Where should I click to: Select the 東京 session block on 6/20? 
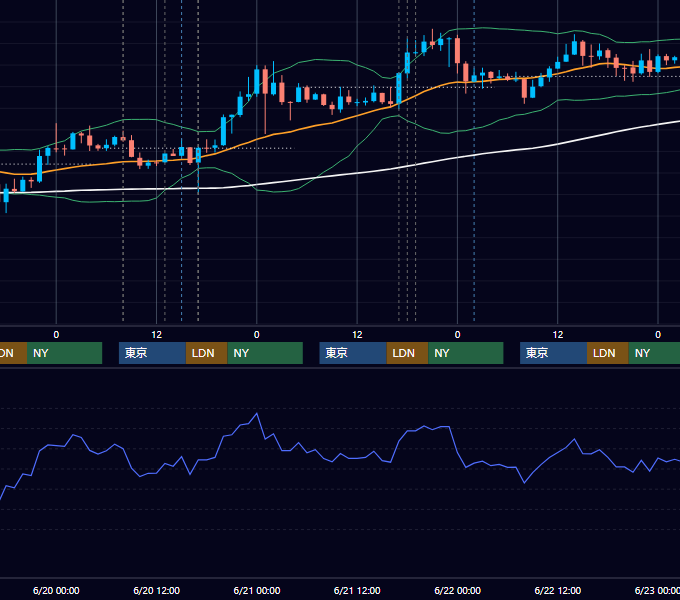tap(152, 353)
